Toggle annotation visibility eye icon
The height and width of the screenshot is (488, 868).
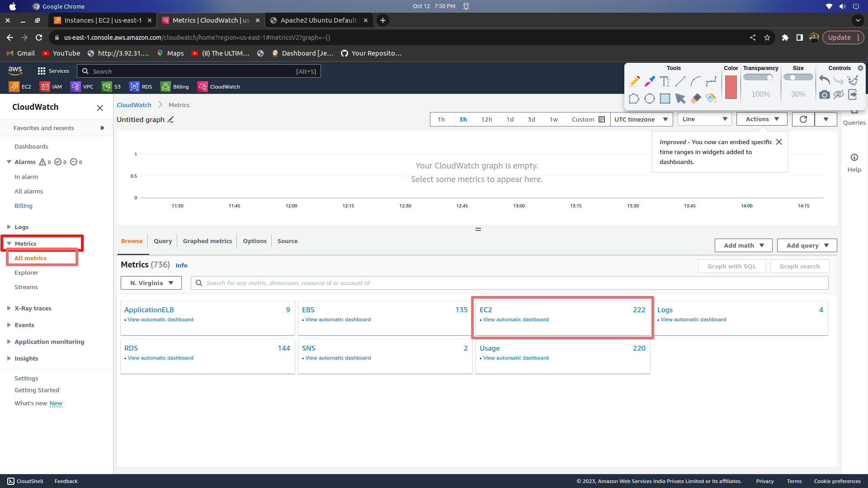(838, 94)
